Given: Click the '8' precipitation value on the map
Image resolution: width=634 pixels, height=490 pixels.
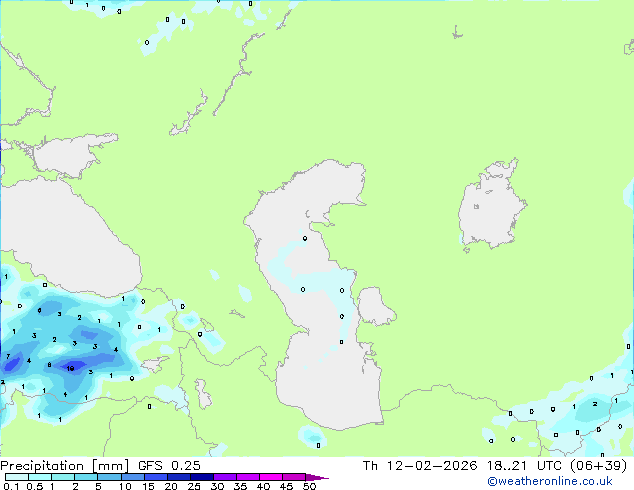Looking at the screenshot, I should pyautogui.click(x=49, y=365).
